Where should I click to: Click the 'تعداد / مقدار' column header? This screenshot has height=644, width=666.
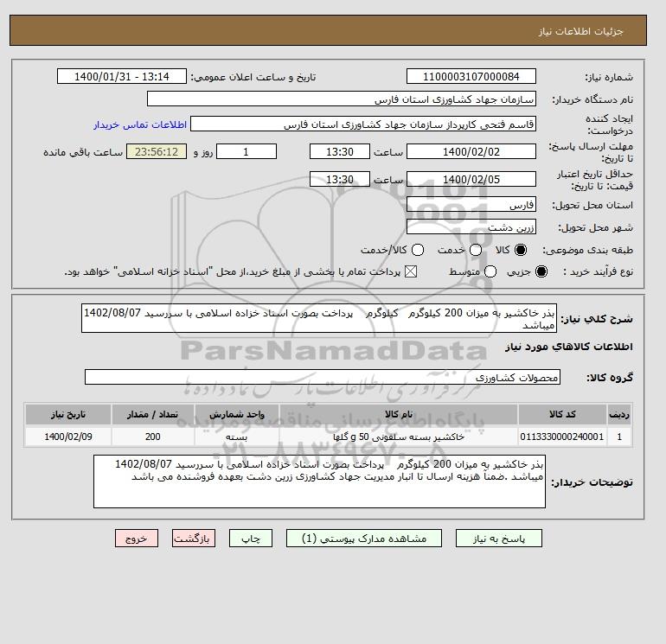point(153,414)
